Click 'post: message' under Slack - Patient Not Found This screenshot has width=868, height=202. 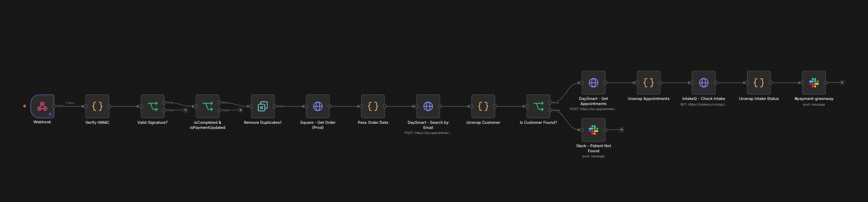tap(593, 156)
